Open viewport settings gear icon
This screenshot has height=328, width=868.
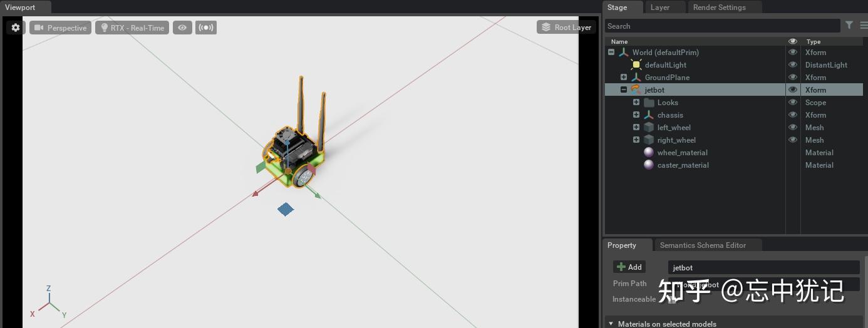click(x=16, y=28)
